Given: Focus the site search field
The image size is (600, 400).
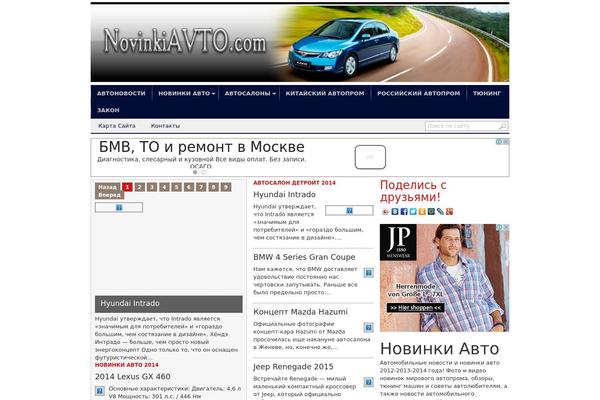Looking at the screenshot, I should pos(462,126).
